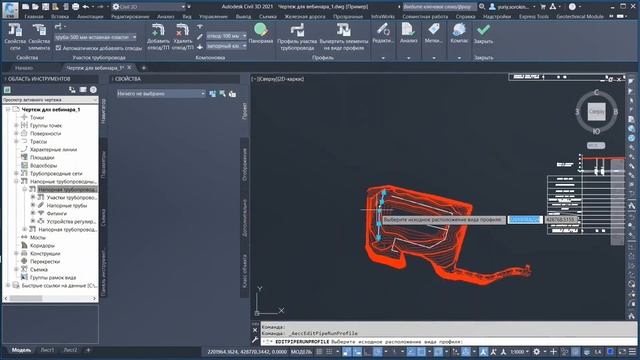Click highlighted X coordinate dynamic input field
Screen dimensions: 640x360
[x=525, y=220]
